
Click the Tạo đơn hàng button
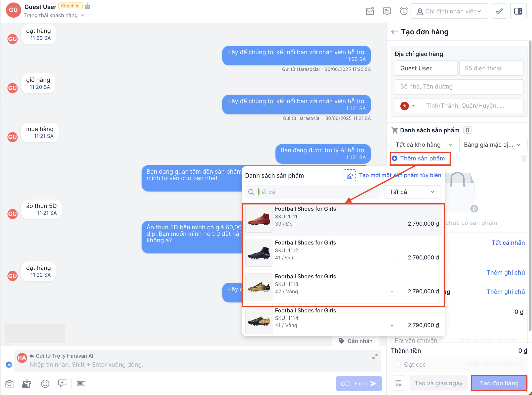(x=499, y=383)
